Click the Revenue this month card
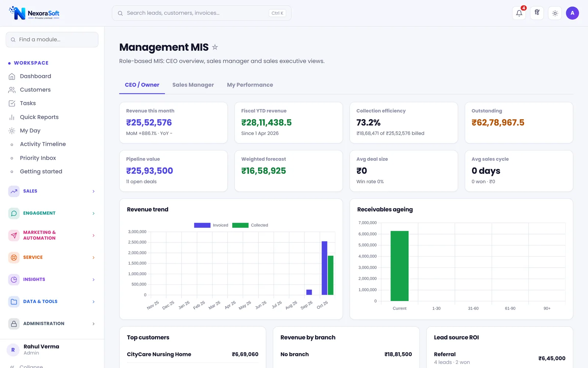 tap(173, 123)
